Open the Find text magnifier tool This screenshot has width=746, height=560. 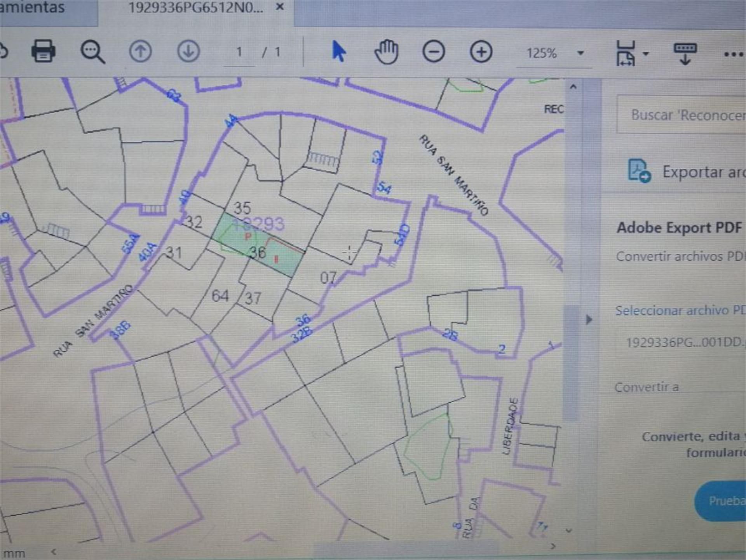(x=92, y=52)
